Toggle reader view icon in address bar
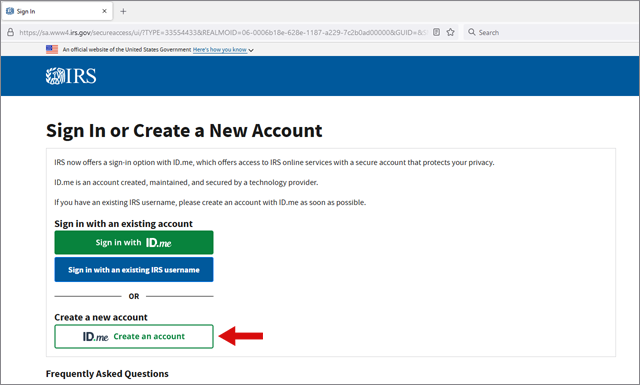Viewport: 640px width, 385px height. click(436, 32)
